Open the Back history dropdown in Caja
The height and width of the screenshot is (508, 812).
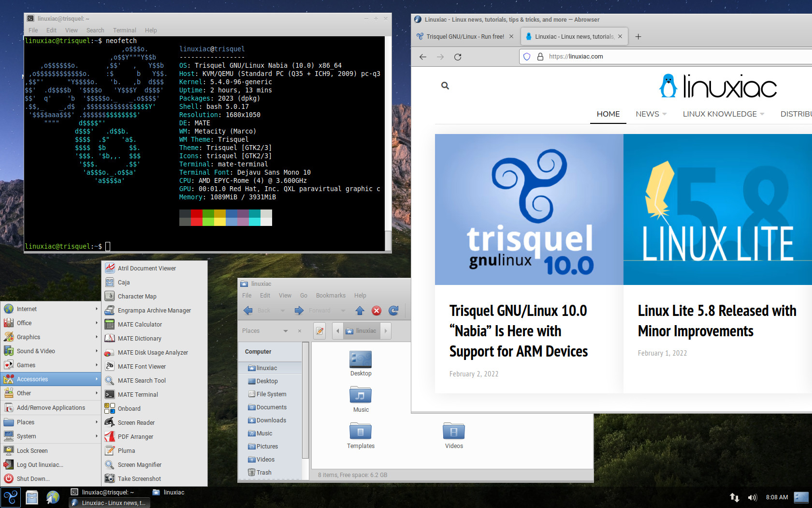(283, 311)
